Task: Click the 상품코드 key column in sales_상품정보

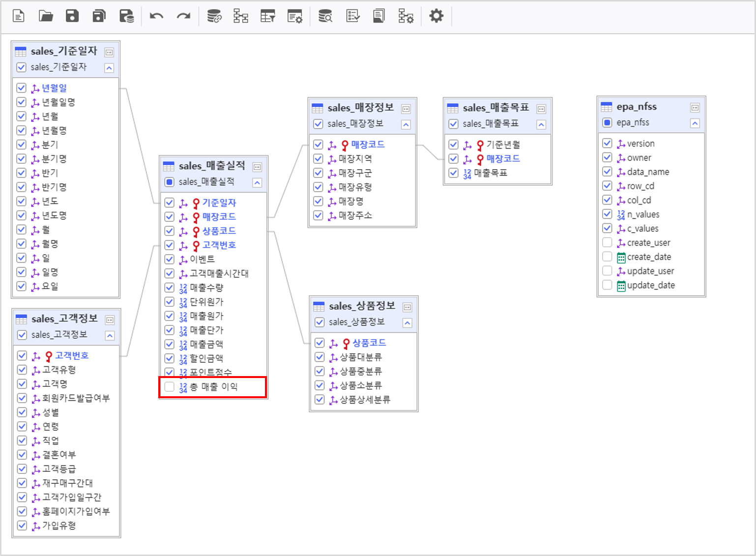Action: coord(369,343)
